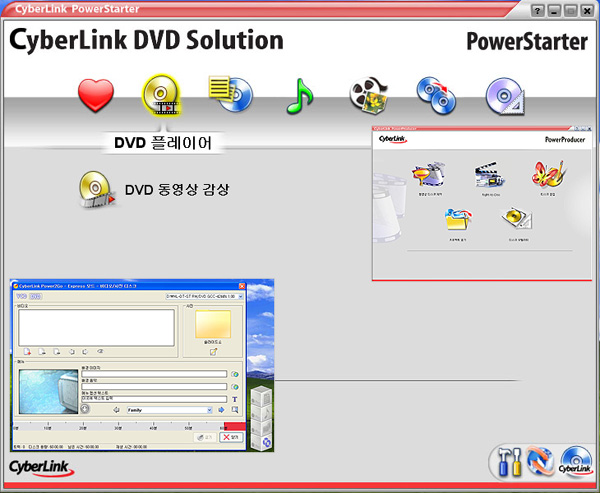Click the disc capacity bar in Power2Go
The width and height of the screenshot is (600, 493).
pos(129,426)
